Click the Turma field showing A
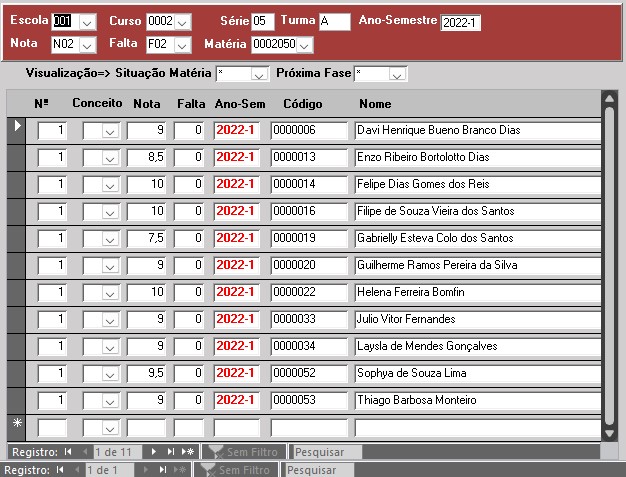This screenshot has width=626, height=477. point(335,22)
